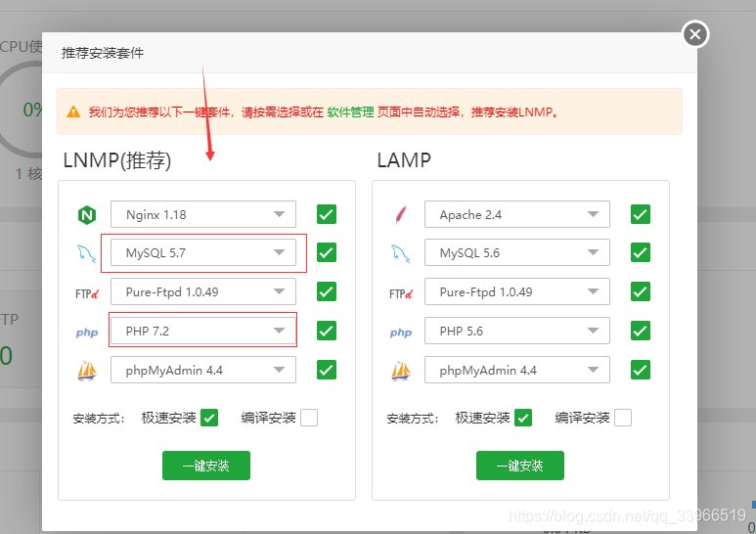Uncheck the Nginx 1.18 checkbox
Screen dimensions: 756x534
click(327, 214)
